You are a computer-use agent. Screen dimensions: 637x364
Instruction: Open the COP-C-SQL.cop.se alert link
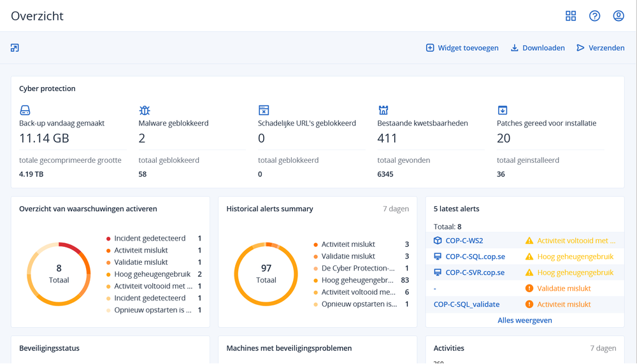(x=475, y=256)
